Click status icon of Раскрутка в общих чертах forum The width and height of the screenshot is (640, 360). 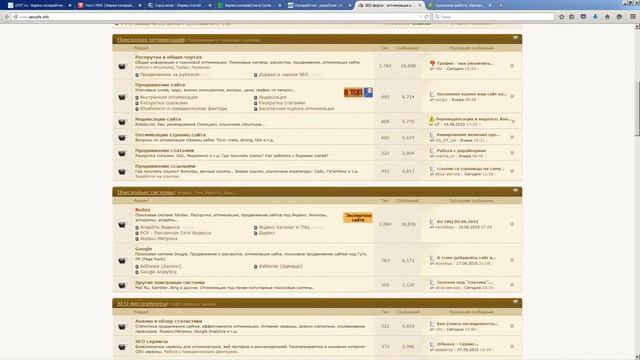point(122,66)
